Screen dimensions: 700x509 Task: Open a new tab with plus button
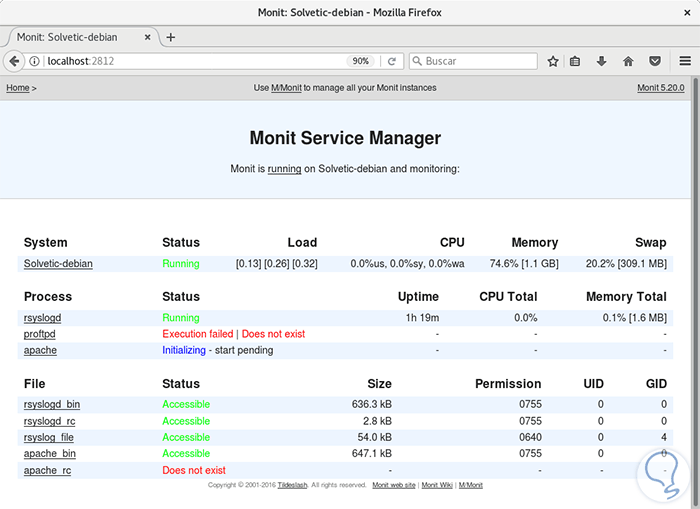click(x=171, y=37)
